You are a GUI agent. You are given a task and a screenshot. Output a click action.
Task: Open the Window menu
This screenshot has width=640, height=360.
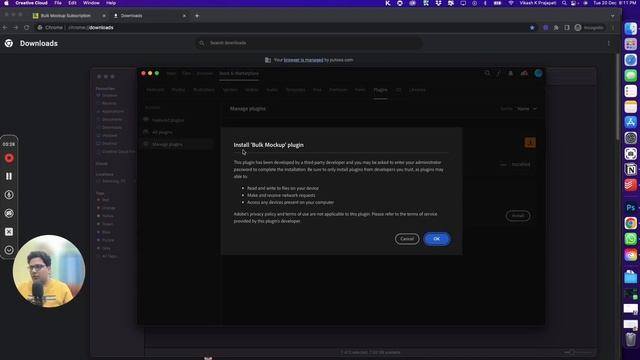coord(91,3)
